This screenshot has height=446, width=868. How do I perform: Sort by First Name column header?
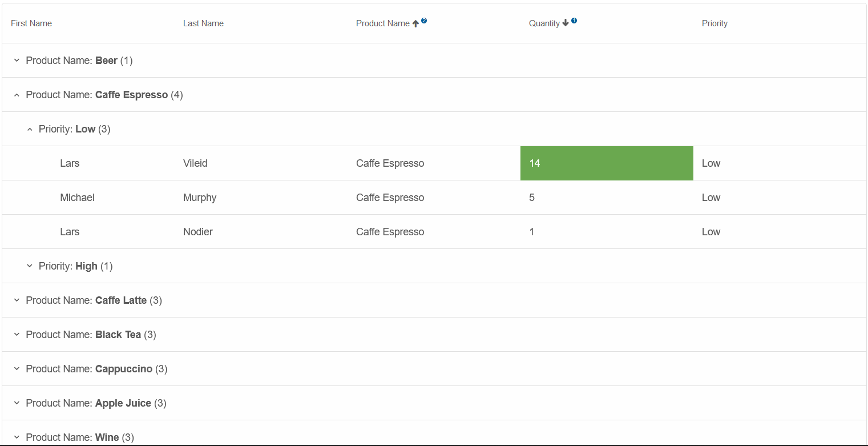[31, 23]
